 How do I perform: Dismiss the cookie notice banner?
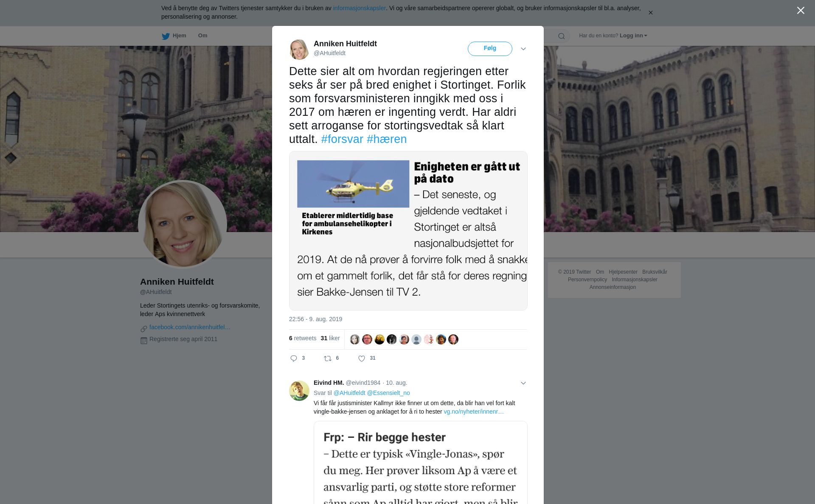650,13
